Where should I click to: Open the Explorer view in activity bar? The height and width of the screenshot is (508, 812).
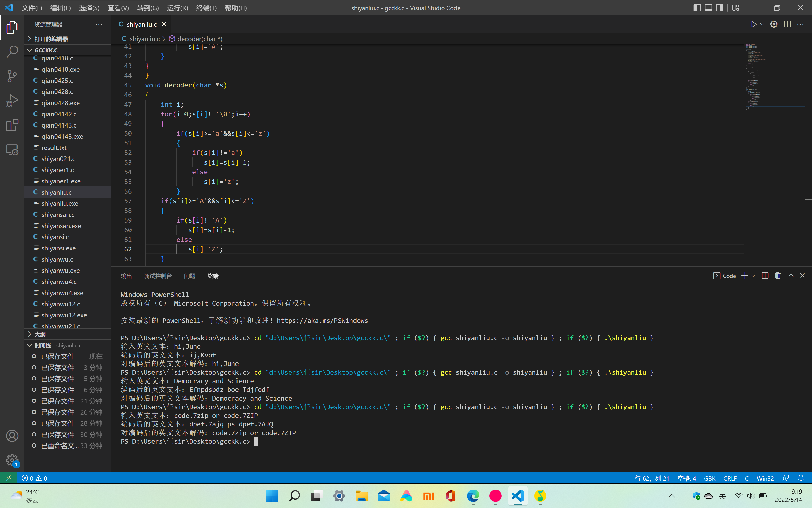click(12, 27)
